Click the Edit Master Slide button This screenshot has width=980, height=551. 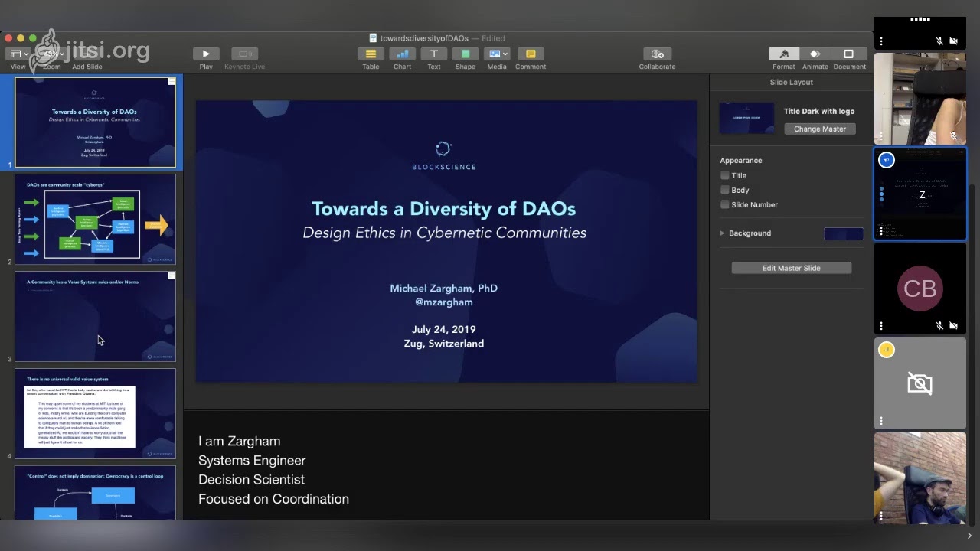coord(791,268)
